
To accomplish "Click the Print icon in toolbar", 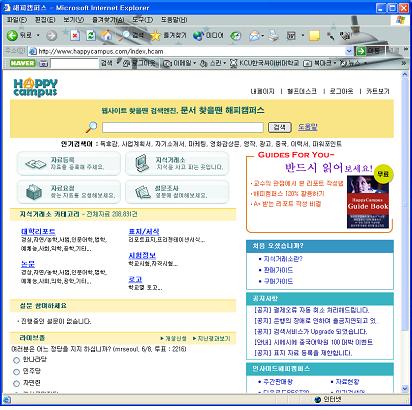I will [274, 35].
